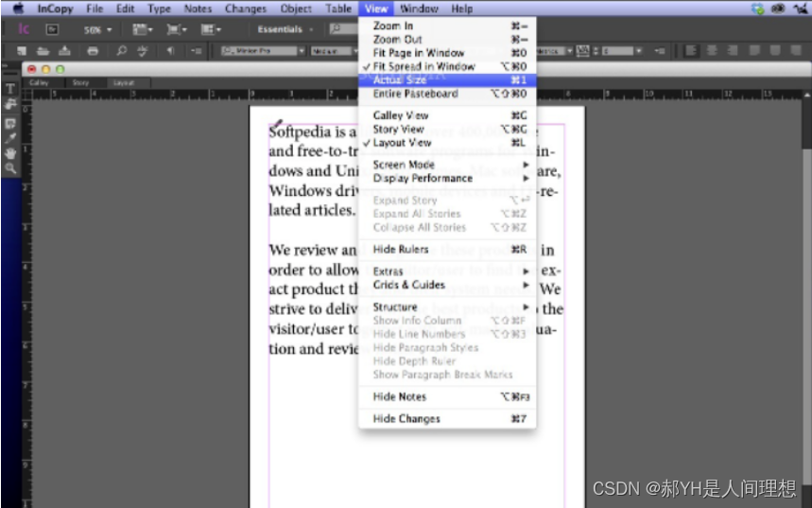Open the Type menu
The image size is (812, 508).
point(159,9)
